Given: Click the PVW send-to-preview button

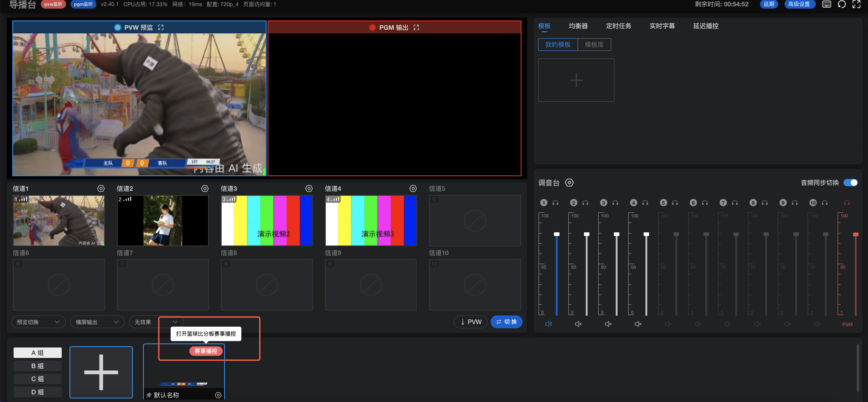Looking at the screenshot, I should 471,322.
